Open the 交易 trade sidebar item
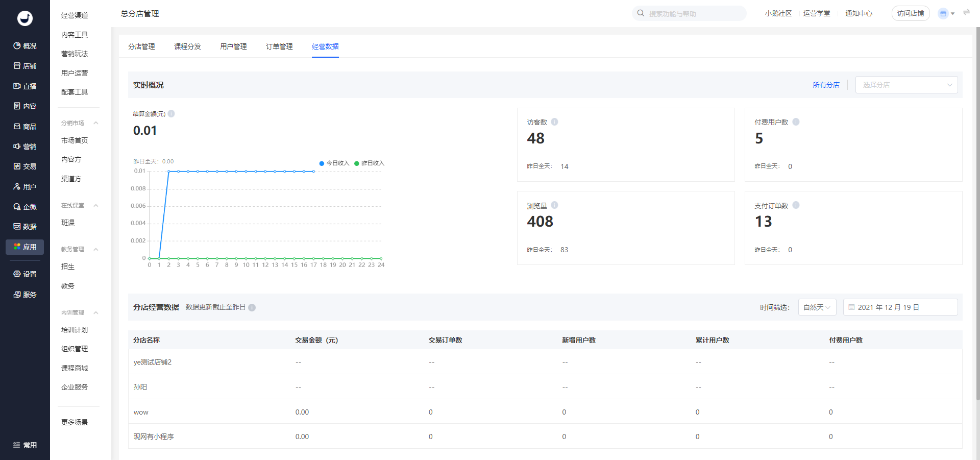Screen dimensions: 980x460 pyautogui.click(x=24, y=166)
